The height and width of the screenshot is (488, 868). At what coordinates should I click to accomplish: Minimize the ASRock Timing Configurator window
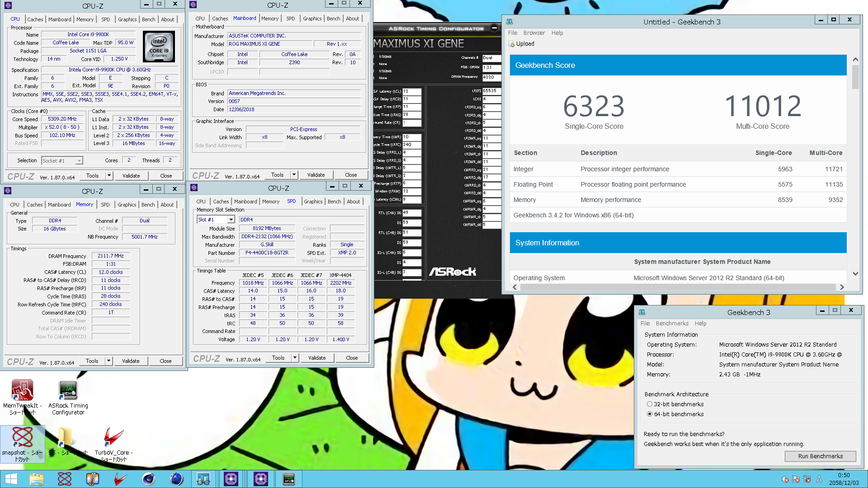(495, 28)
